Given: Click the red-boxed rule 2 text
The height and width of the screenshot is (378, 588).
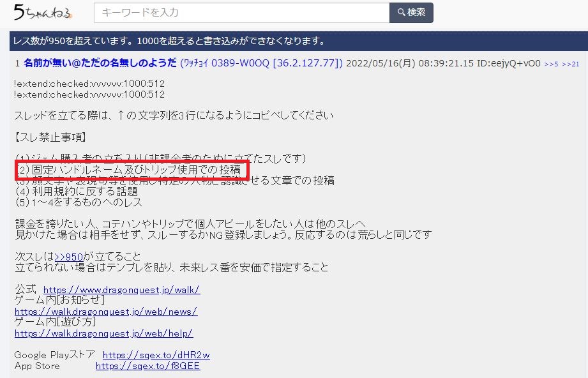Looking at the screenshot, I should [129, 169].
